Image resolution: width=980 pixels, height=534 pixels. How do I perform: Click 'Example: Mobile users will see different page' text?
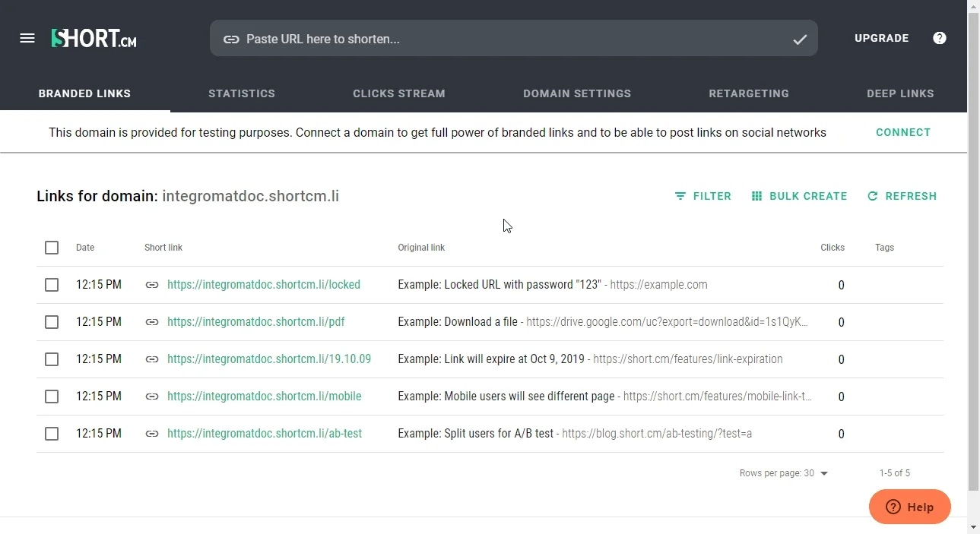tap(507, 397)
